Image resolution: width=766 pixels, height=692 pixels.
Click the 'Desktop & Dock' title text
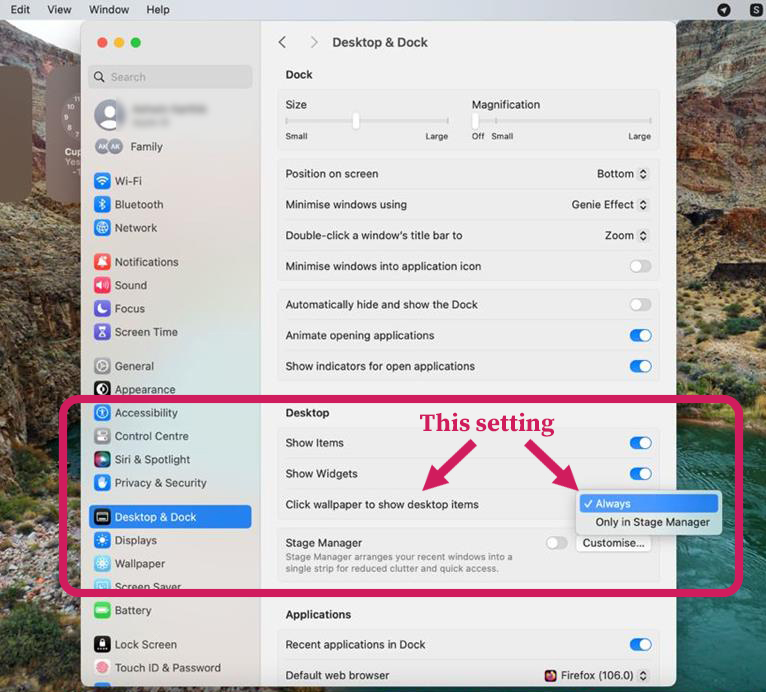380,42
